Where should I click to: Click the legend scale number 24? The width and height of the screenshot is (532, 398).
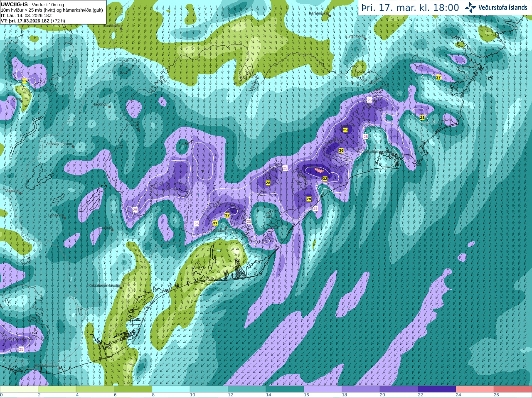[458, 395]
